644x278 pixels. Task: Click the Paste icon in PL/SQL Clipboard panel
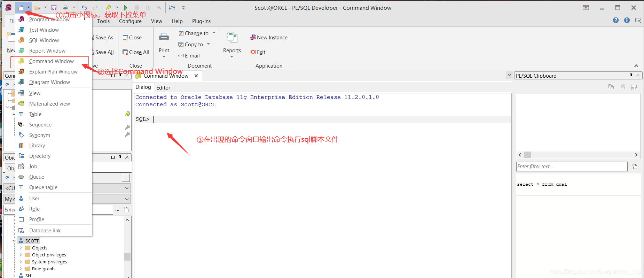(623, 87)
